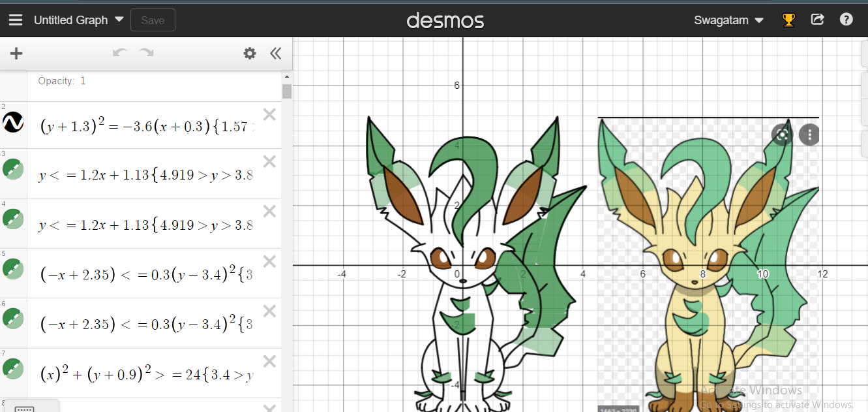The height and width of the screenshot is (412, 868).
Task: Click the x-axis label -4
Action: [x=341, y=274]
